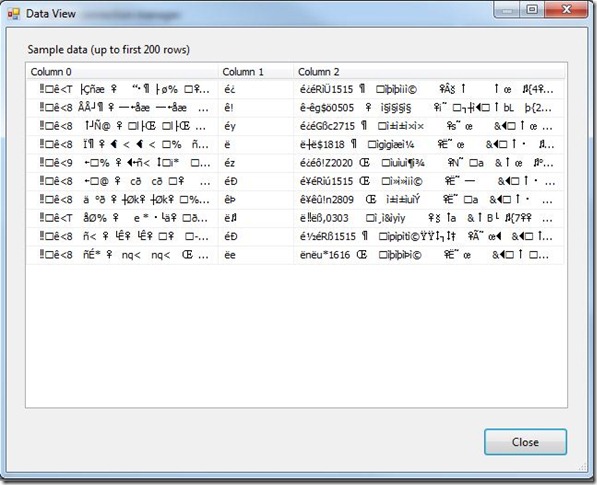
Task: Select Column 1 cell containing 'ëe'
Action: [256, 255]
